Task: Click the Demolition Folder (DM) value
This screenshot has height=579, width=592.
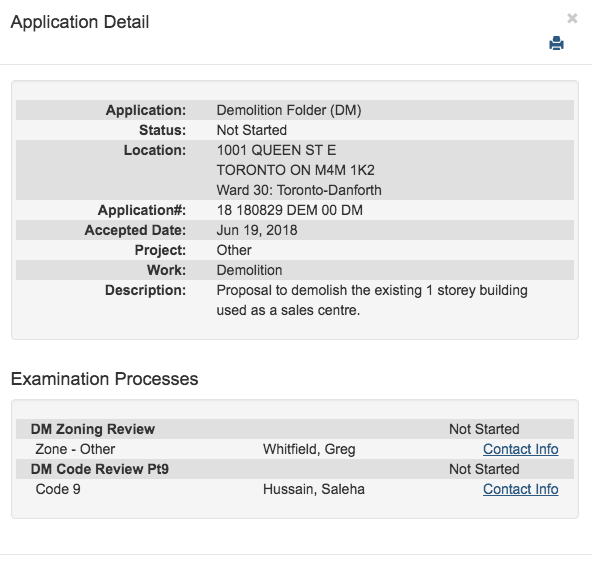Action: [x=289, y=110]
